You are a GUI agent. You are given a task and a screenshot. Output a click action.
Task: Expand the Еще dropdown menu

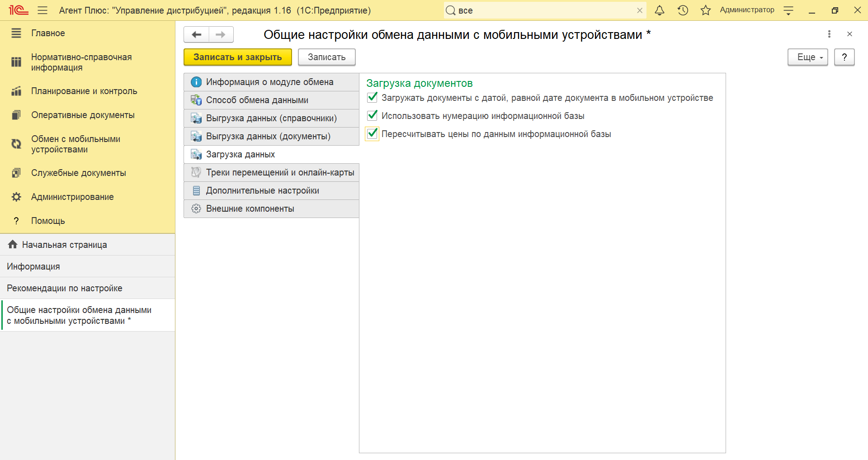[807, 57]
